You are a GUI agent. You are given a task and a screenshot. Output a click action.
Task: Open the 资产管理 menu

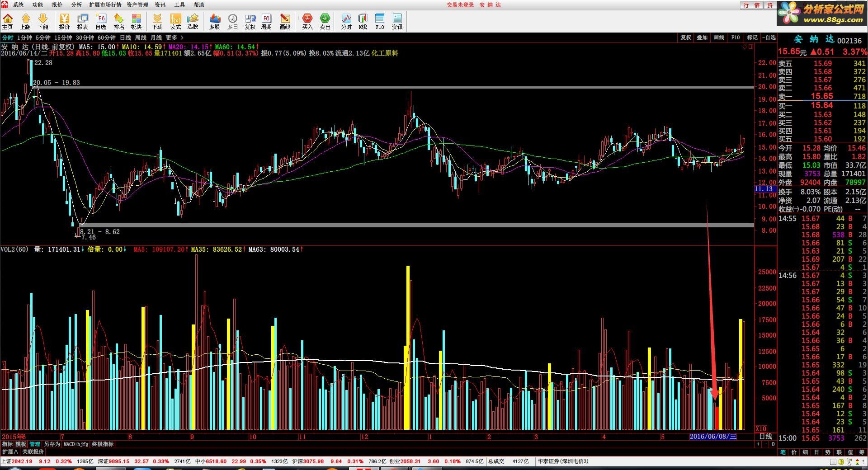pyautogui.click(x=137, y=5)
